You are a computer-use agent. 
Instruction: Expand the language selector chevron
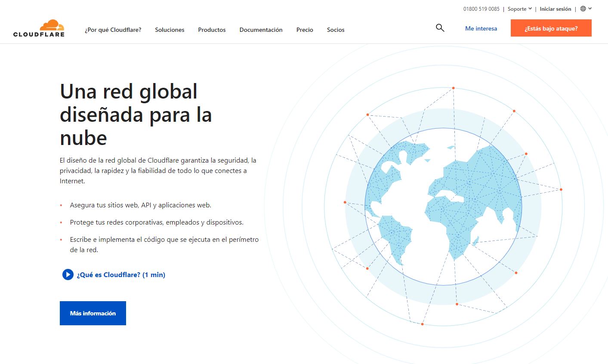590,9
